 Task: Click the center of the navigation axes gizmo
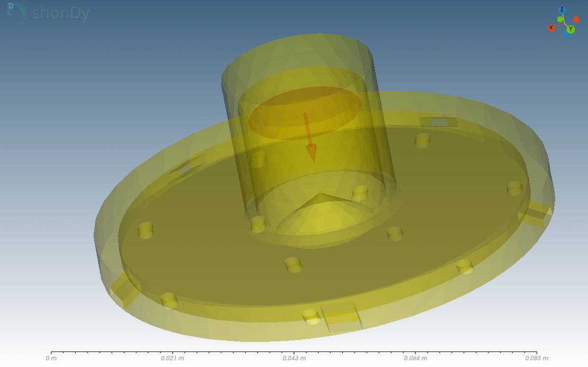pyautogui.click(x=566, y=24)
